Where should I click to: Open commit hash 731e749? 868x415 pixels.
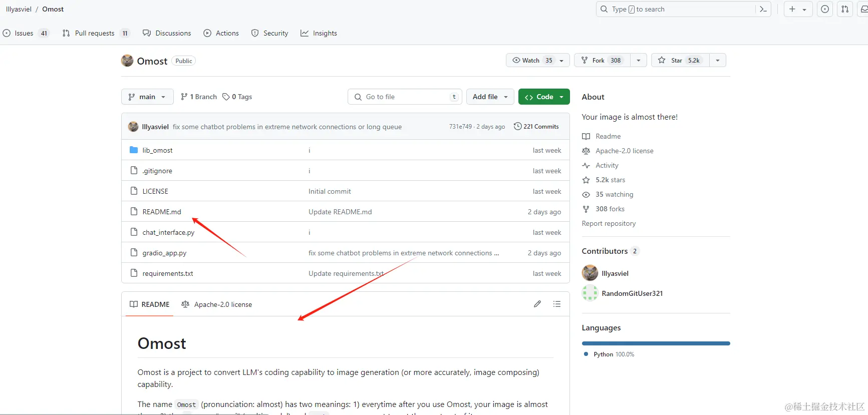coord(460,127)
